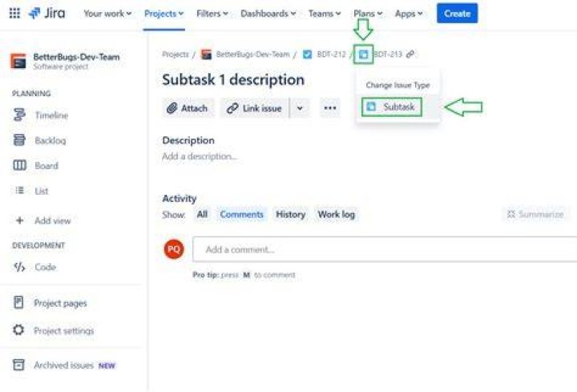Screen dimensions: 577x392
Task: Copy link icon next to BDT-213
Action: 410,55
